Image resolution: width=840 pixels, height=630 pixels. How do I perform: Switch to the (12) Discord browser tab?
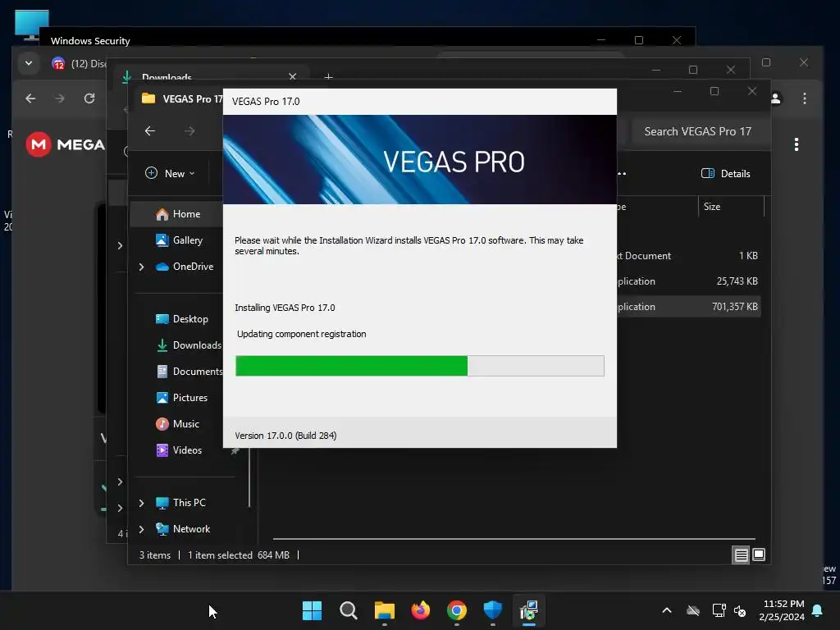coord(79,64)
